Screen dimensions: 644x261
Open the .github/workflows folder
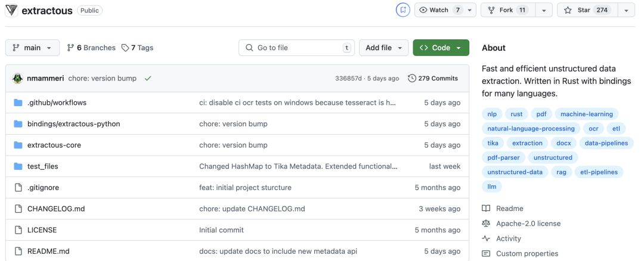[57, 102]
